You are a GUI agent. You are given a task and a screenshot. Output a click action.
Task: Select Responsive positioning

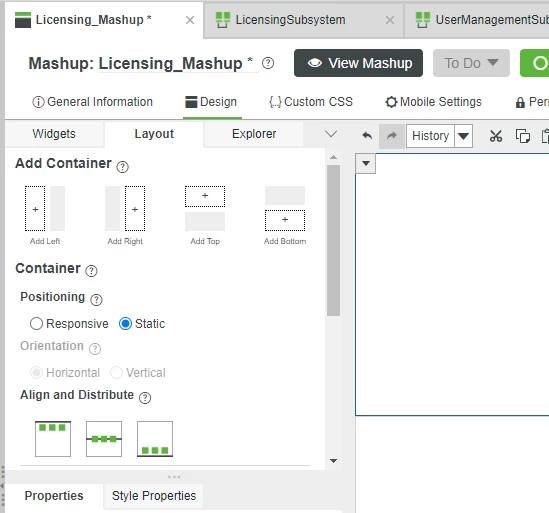pos(36,324)
